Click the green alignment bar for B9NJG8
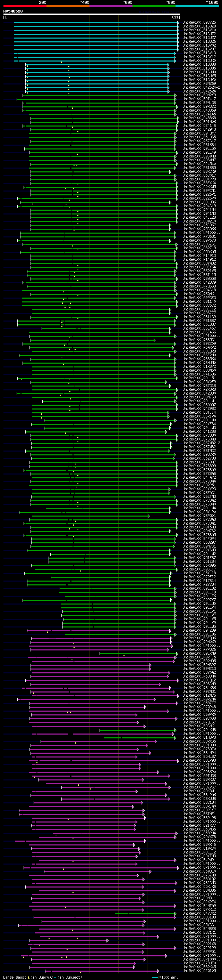Viewport: 222px width, 980px height. click(x=100, y=103)
